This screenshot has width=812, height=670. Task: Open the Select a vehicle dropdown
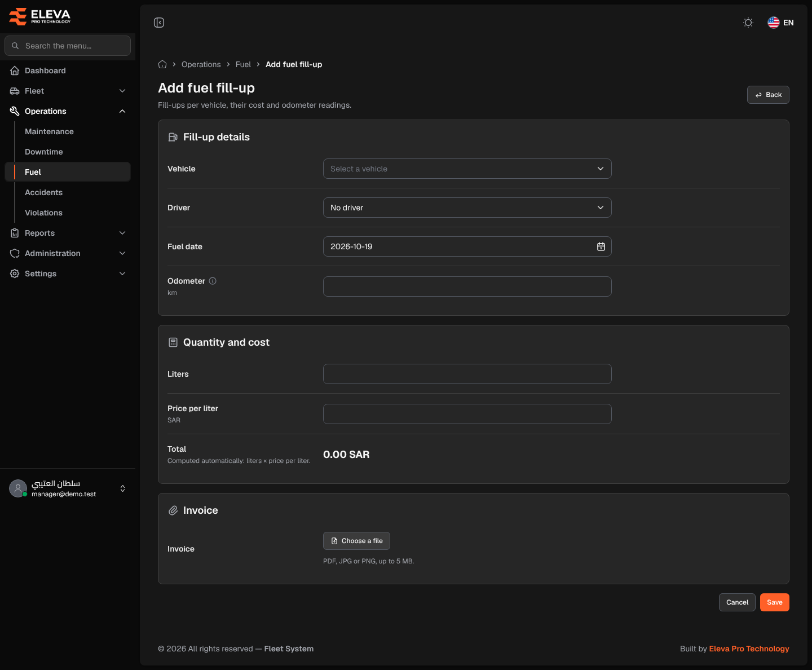point(467,169)
